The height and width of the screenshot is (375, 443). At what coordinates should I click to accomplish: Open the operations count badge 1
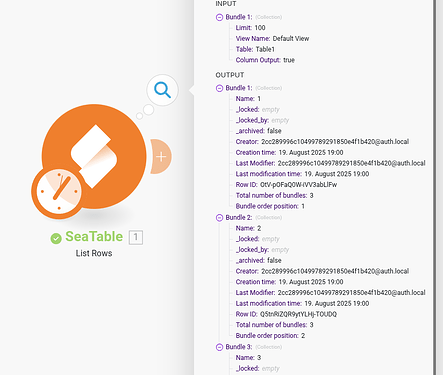pyautogui.click(x=136, y=237)
